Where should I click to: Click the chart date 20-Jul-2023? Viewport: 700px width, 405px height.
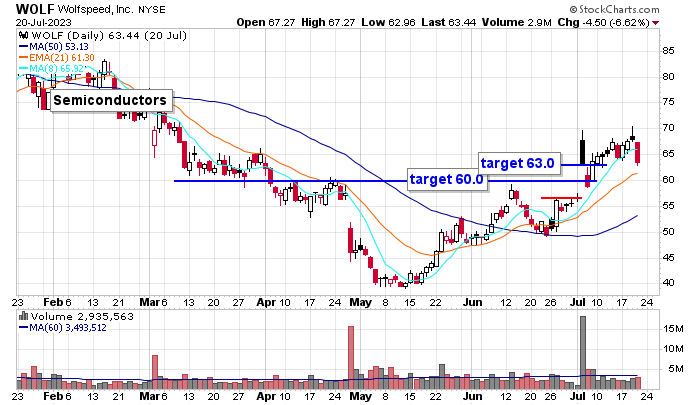pyautogui.click(x=43, y=22)
